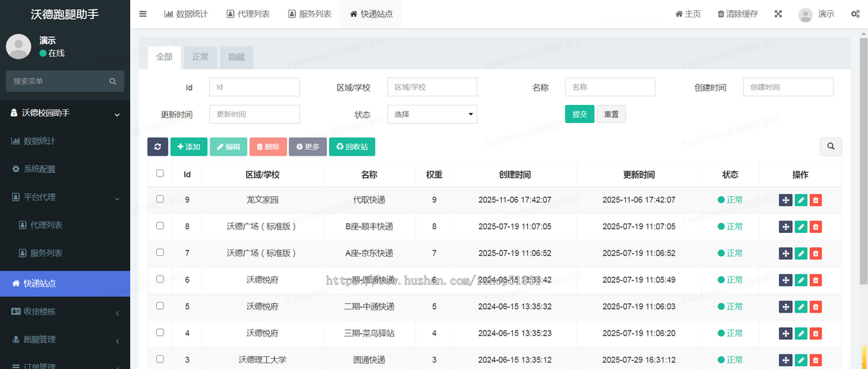Screen dimensions: 868x369
Task: Switch to the 服务列表 top tab
Action: point(310,14)
